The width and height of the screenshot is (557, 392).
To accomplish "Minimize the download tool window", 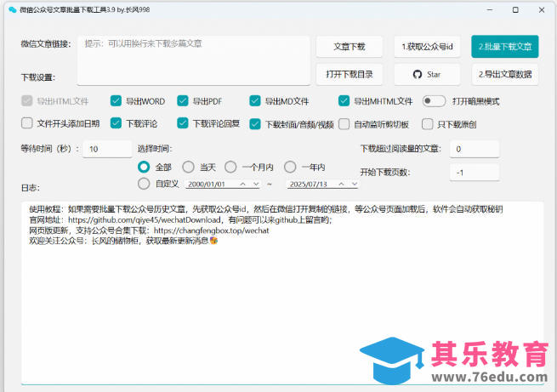I will tap(490, 10).
